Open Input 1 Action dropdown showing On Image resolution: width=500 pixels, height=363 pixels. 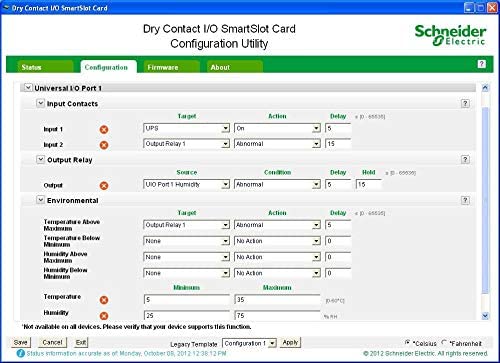(x=277, y=128)
